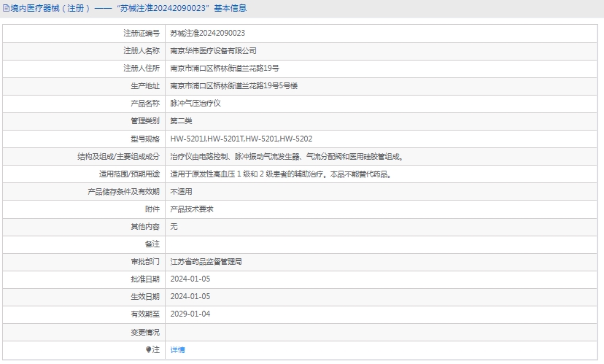
Task: Click the expiry date 2029-01-04
Action: tap(190, 314)
